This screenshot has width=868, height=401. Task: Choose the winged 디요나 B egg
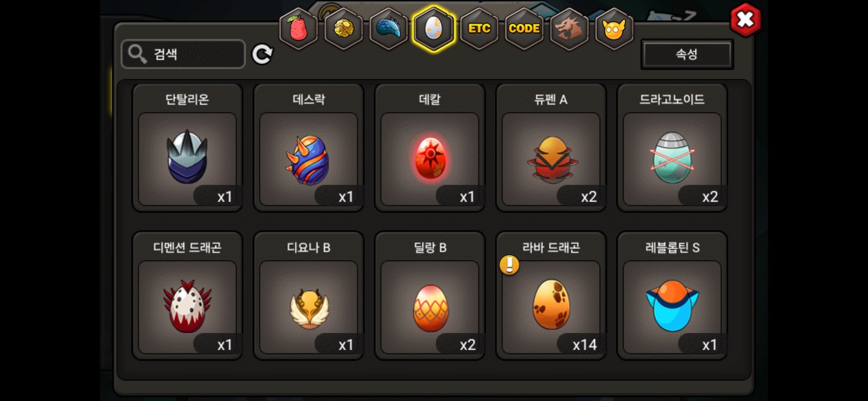point(309,296)
